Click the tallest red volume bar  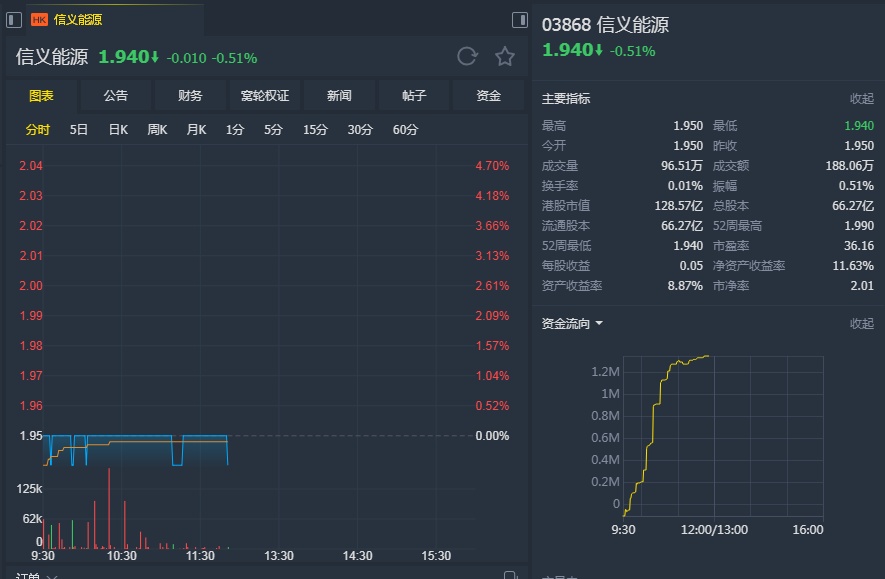(x=109, y=508)
